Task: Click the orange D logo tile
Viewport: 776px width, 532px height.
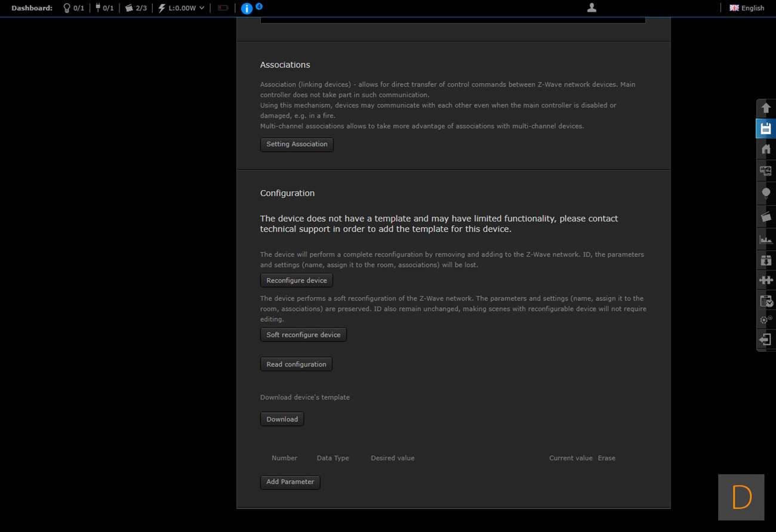Action: pos(741,497)
